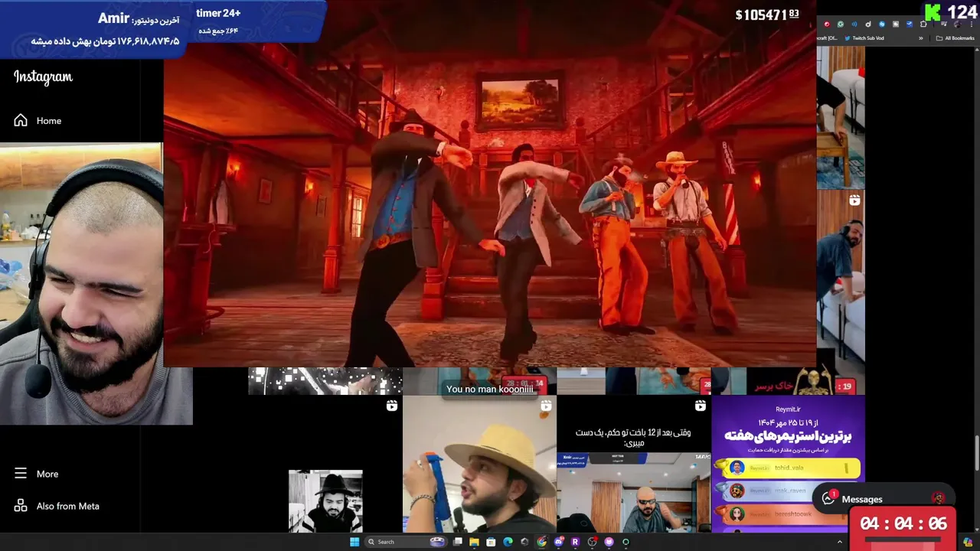Click the Instagram logo

tap(43, 77)
